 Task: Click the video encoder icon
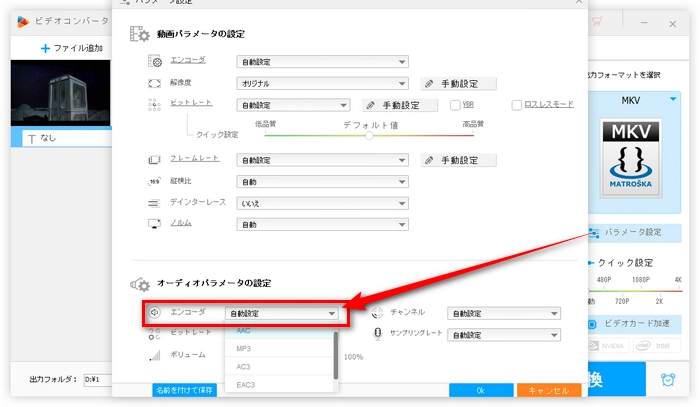(x=154, y=61)
